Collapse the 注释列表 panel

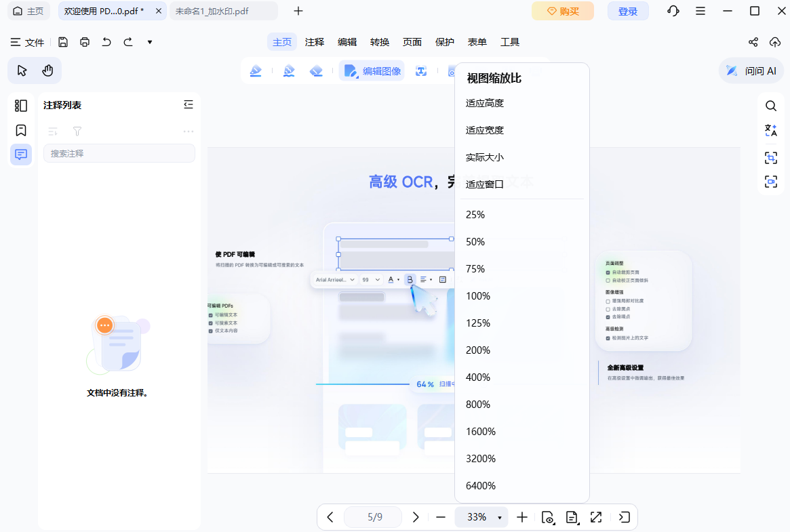[189, 104]
